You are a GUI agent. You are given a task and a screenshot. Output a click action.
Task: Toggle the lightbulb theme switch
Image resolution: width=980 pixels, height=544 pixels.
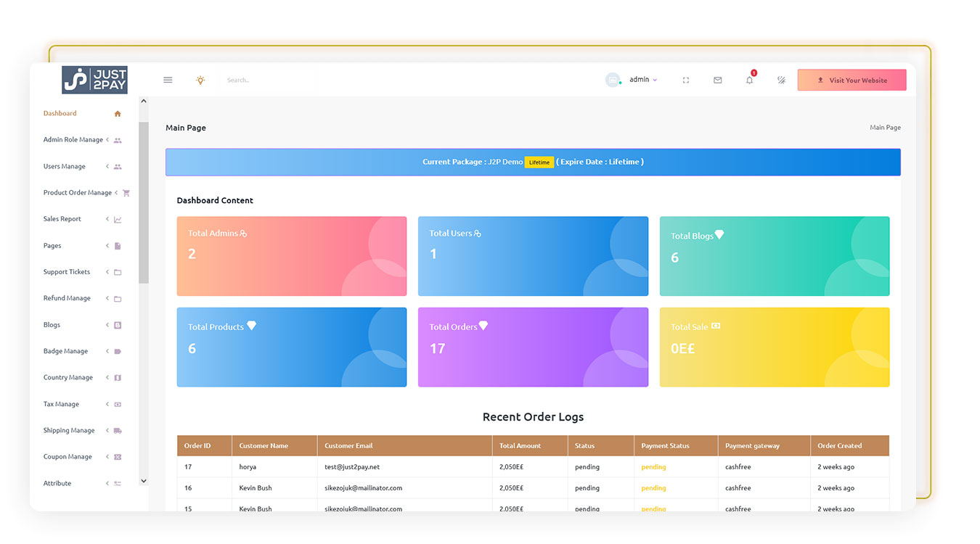tap(200, 80)
